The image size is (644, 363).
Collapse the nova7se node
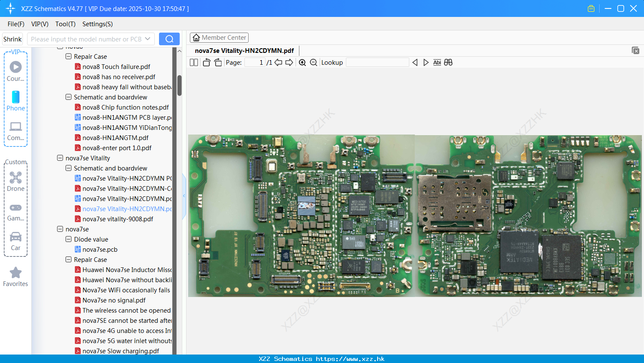(60, 229)
